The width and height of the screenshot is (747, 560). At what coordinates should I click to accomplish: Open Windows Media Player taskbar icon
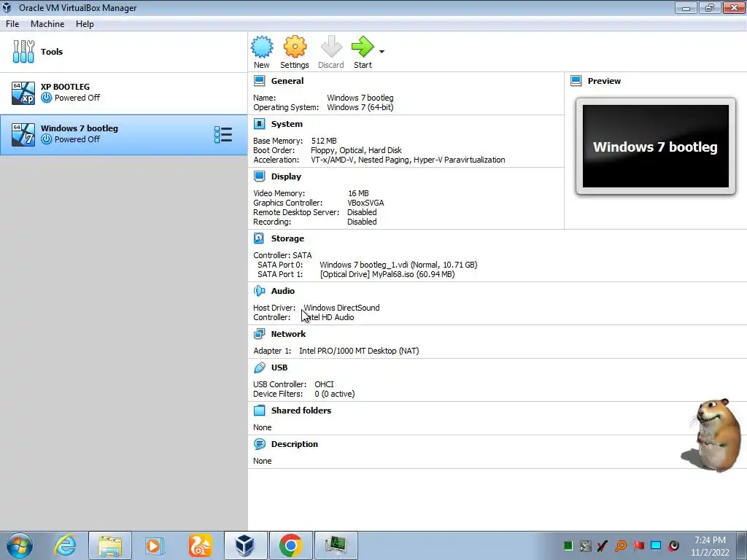click(154, 545)
